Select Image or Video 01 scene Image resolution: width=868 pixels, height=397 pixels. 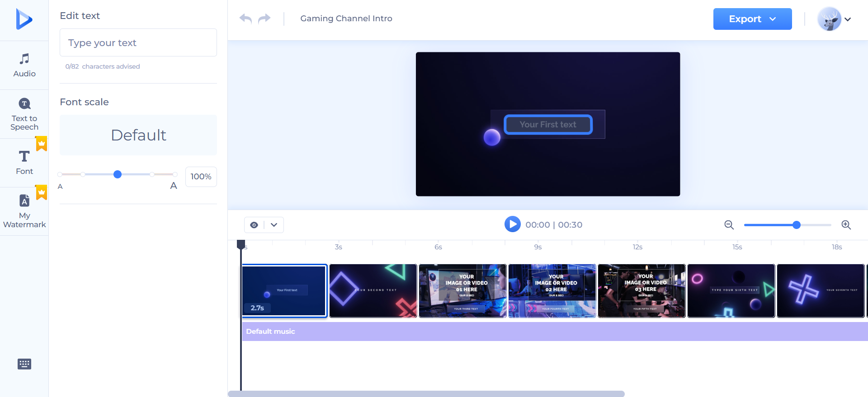click(x=462, y=291)
